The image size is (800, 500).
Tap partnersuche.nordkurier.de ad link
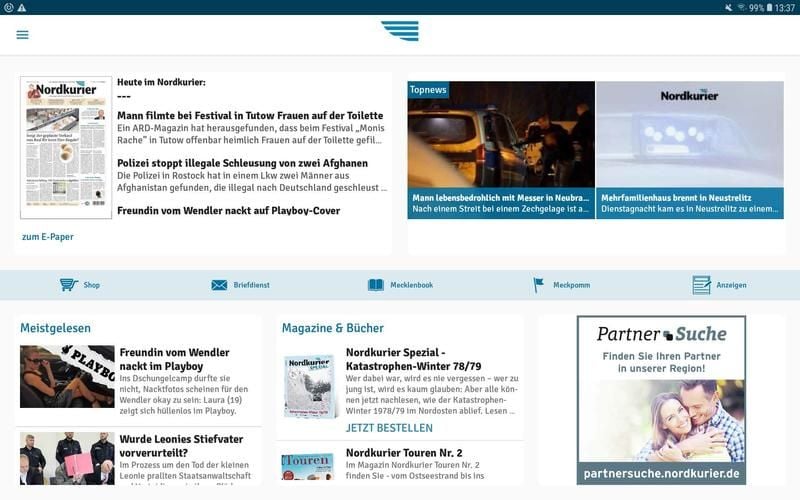coord(661,473)
